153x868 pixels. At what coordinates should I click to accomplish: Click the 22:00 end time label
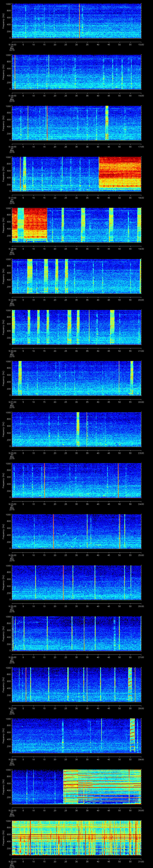tap(141, 402)
